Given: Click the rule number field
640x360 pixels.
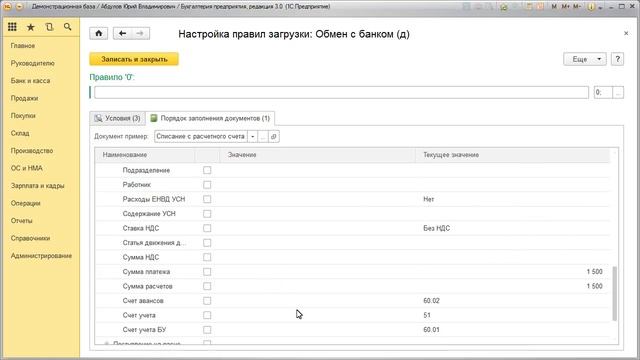Looking at the screenshot, I should coord(603,93).
